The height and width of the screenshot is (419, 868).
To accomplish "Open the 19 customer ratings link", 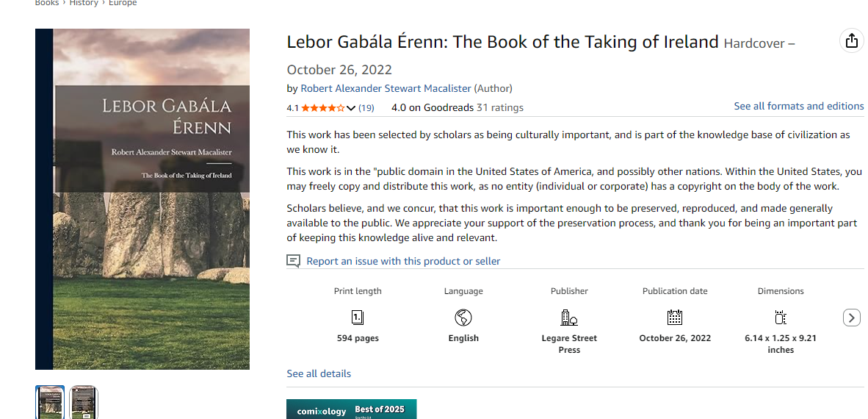I will pos(366,108).
